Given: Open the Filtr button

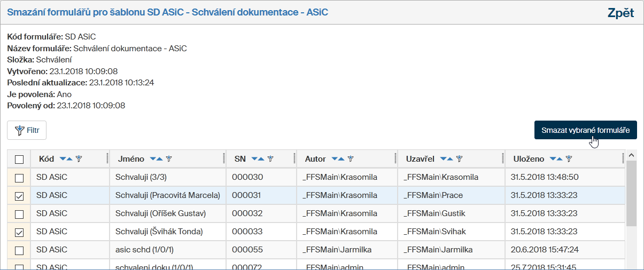Looking at the screenshot, I should [x=27, y=130].
